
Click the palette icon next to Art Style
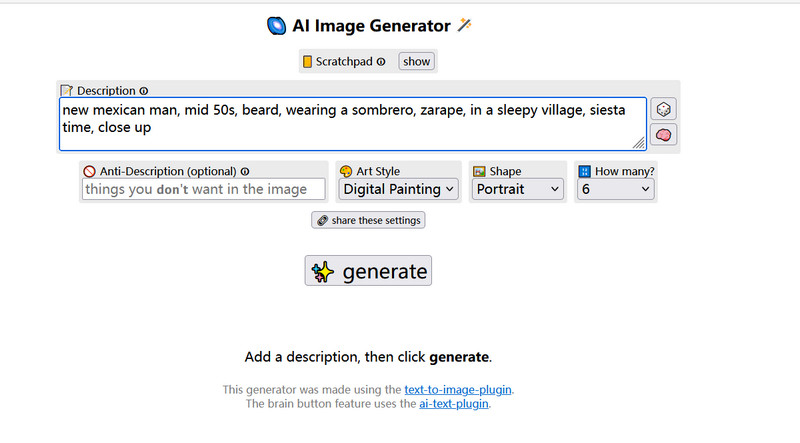tap(347, 171)
